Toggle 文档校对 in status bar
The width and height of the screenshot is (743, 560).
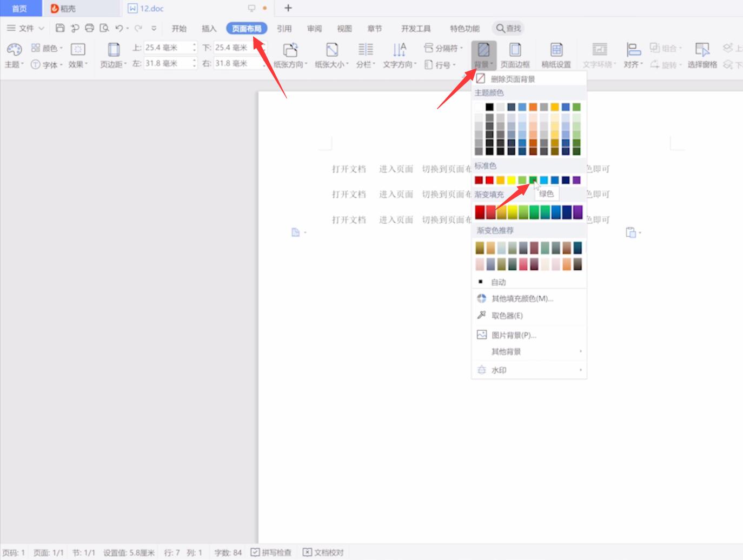tap(323, 552)
